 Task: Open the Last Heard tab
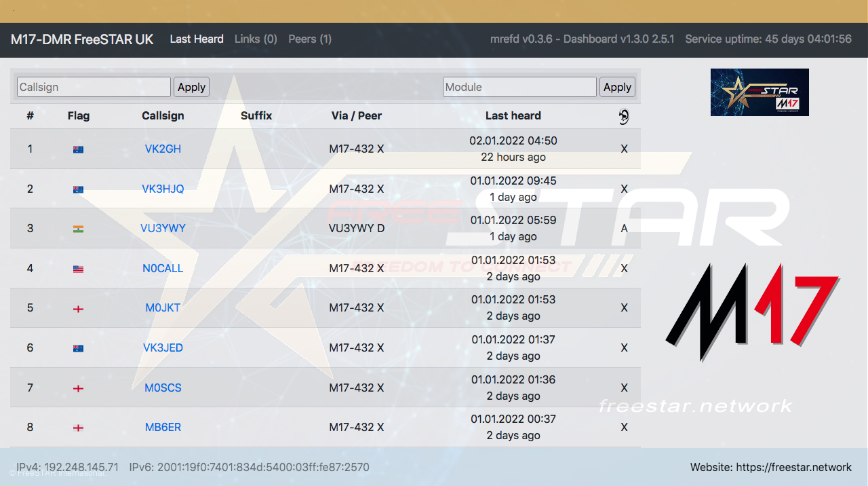tap(197, 39)
